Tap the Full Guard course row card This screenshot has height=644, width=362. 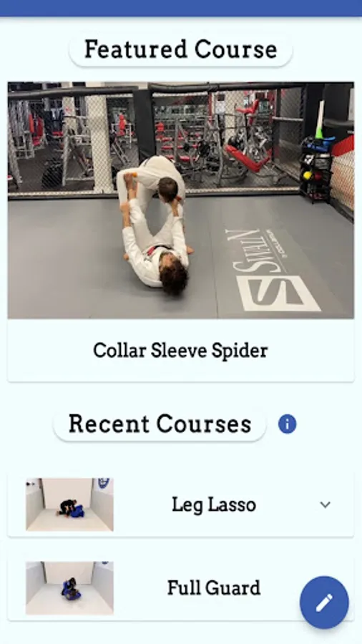tap(181, 588)
